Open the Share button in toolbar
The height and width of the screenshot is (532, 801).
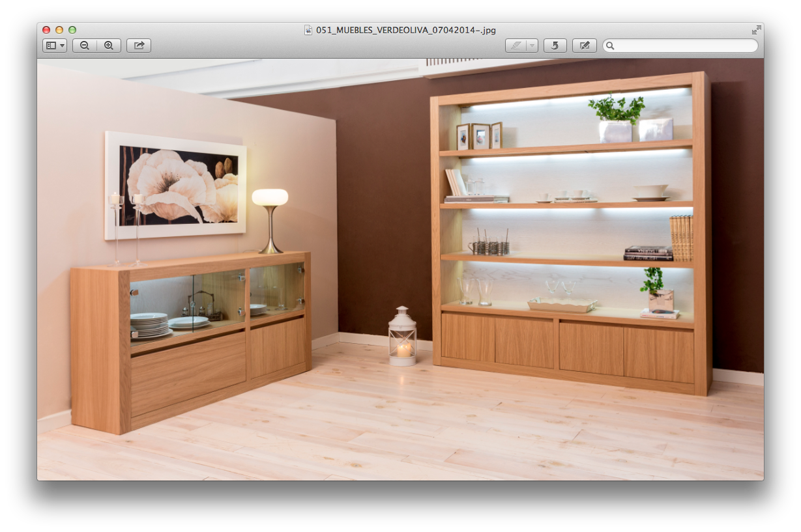click(x=139, y=46)
